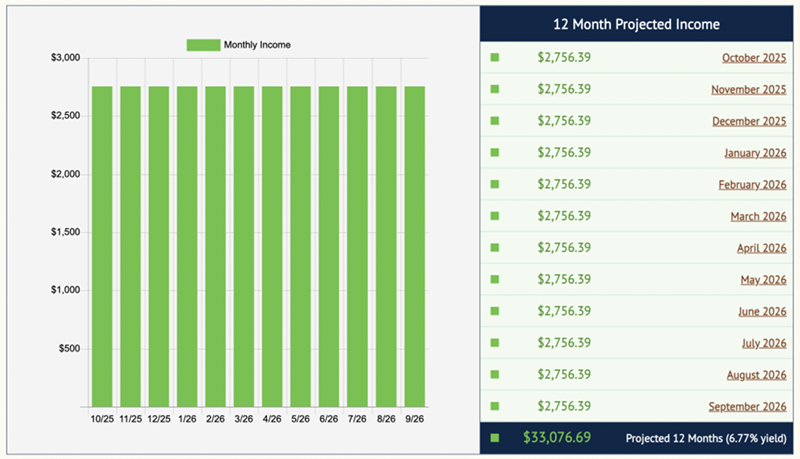Click the Monthly Income legend label

257,45
